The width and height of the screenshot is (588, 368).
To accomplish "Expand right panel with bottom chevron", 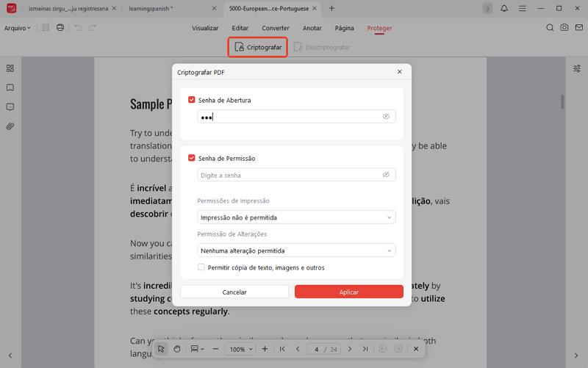I will pos(576,356).
